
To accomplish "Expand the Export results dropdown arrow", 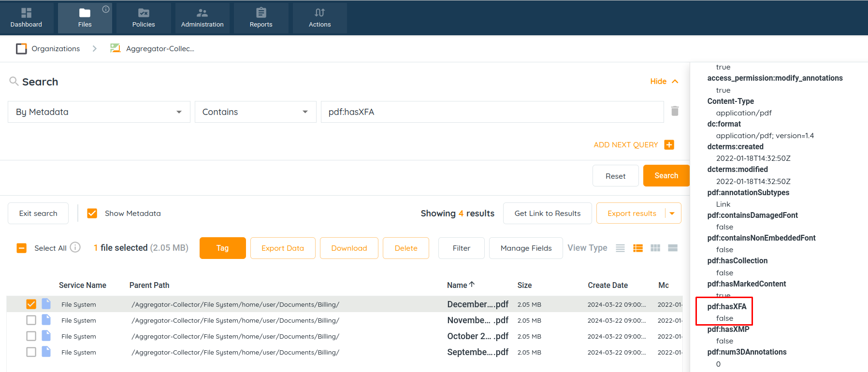I will click(x=672, y=213).
